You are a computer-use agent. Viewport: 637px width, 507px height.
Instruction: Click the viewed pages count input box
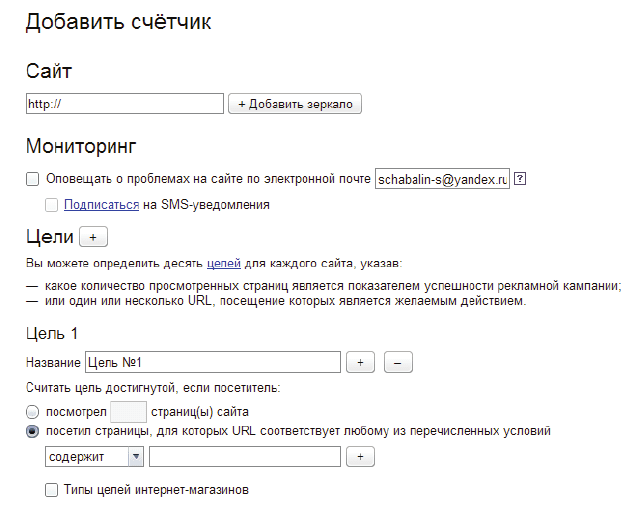[x=127, y=411]
